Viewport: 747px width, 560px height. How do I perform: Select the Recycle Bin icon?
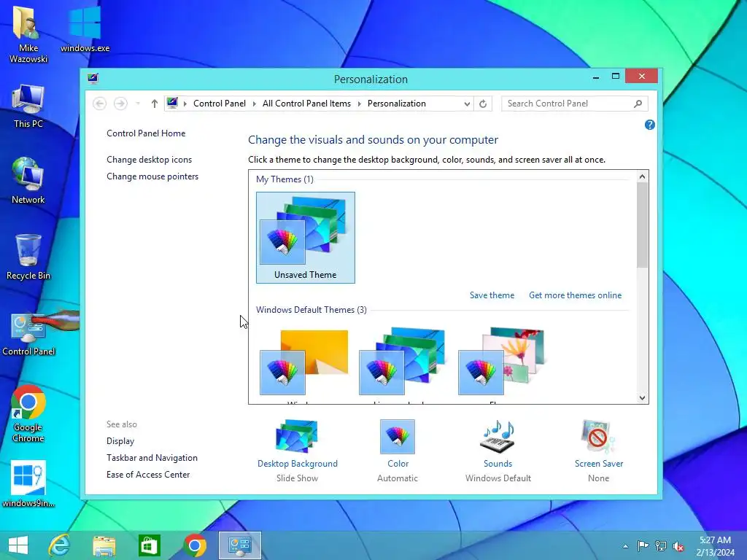pyautogui.click(x=28, y=257)
